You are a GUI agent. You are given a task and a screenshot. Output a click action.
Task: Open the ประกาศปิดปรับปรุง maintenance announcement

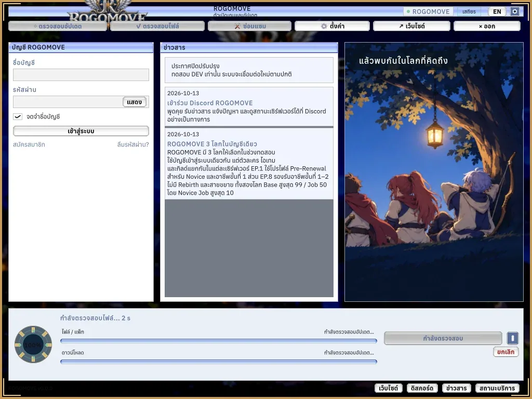[x=249, y=70]
